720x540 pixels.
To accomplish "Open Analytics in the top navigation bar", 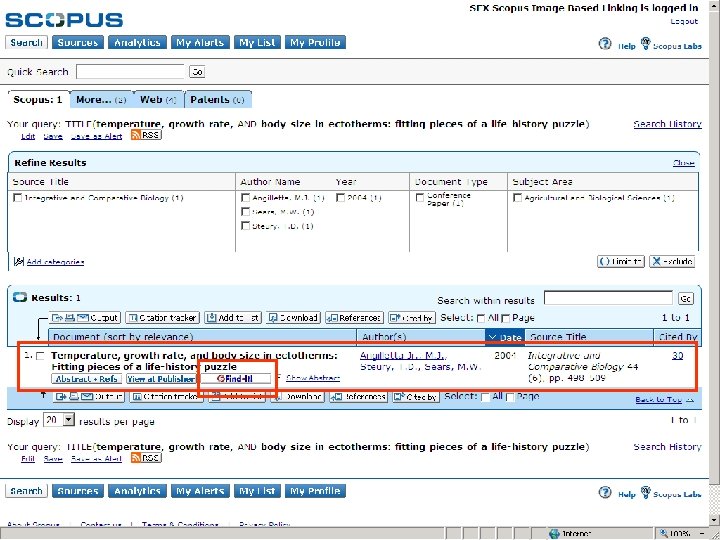I will coord(137,42).
